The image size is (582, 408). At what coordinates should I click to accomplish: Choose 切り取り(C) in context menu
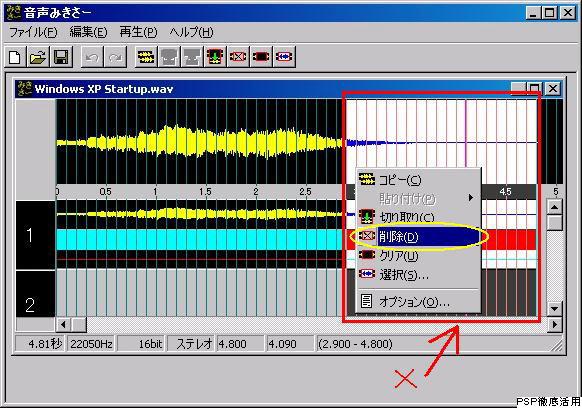click(418, 217)
